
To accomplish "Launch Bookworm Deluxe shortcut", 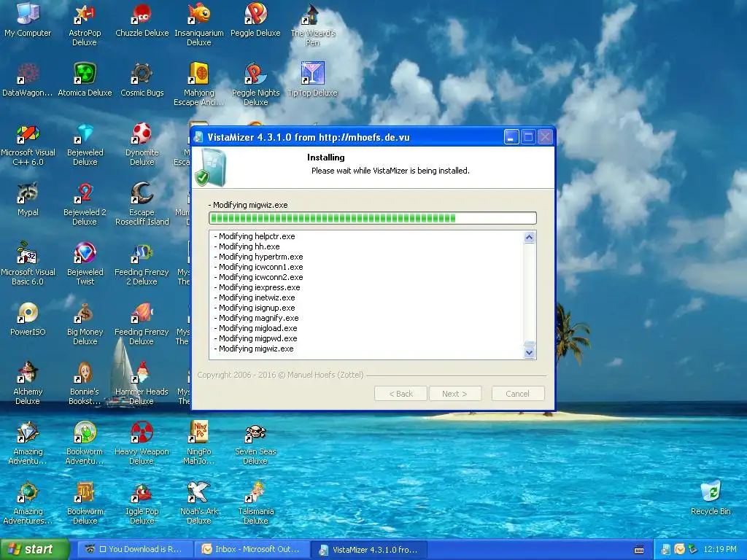I will [x=85, y=502].
